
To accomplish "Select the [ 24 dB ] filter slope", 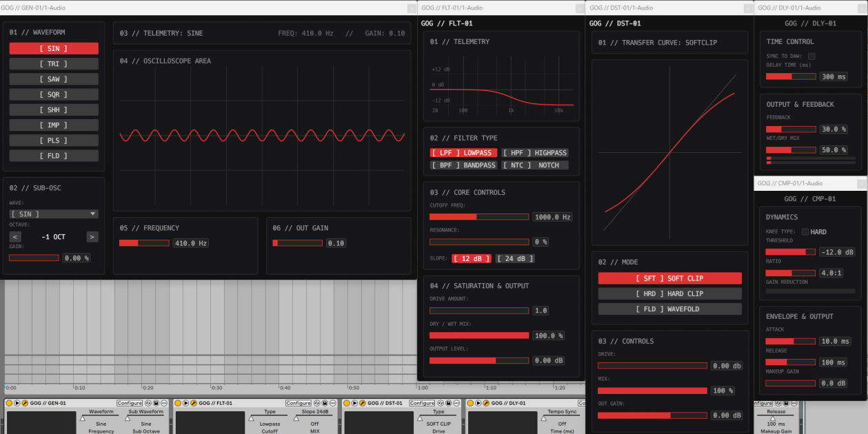I will tap(515, 258).
